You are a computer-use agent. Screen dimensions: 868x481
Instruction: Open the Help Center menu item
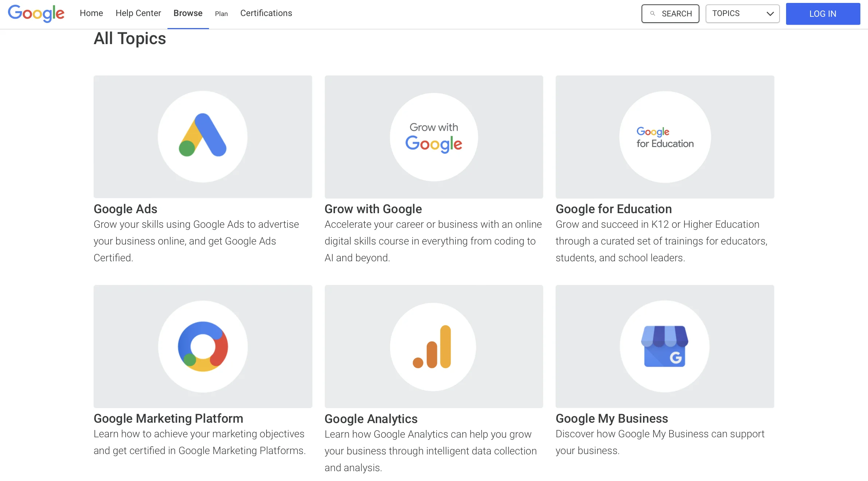(138, 13)
